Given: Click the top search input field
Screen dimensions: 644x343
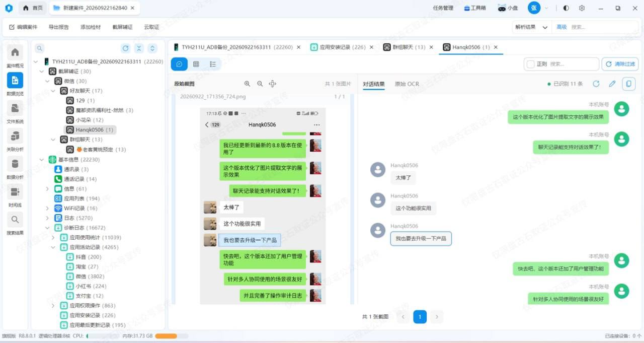Looking at the screenshot, I should pyautogui.click(x=603, y=27).
